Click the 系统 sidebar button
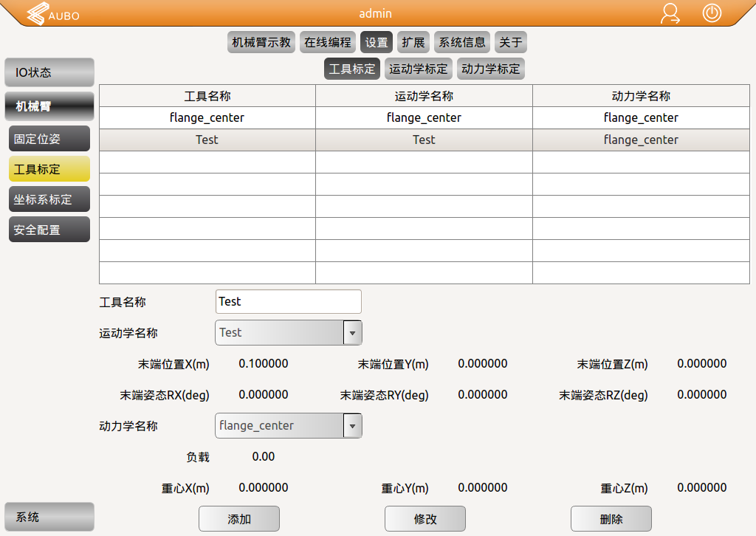This screenshot has height=536, width=756. click(x=49, y=517)
